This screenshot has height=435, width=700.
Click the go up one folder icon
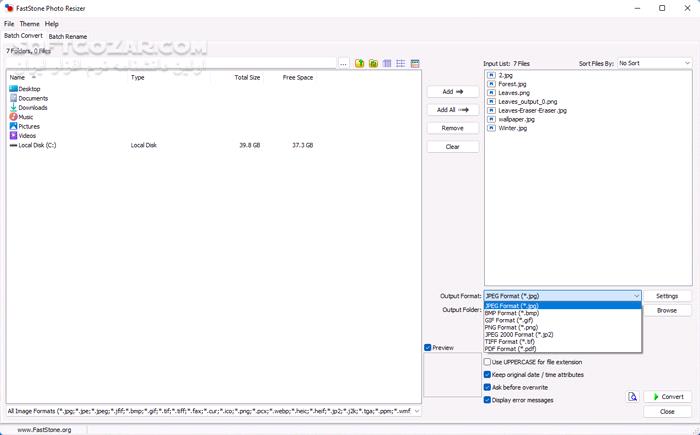click(x=359, y=64)
